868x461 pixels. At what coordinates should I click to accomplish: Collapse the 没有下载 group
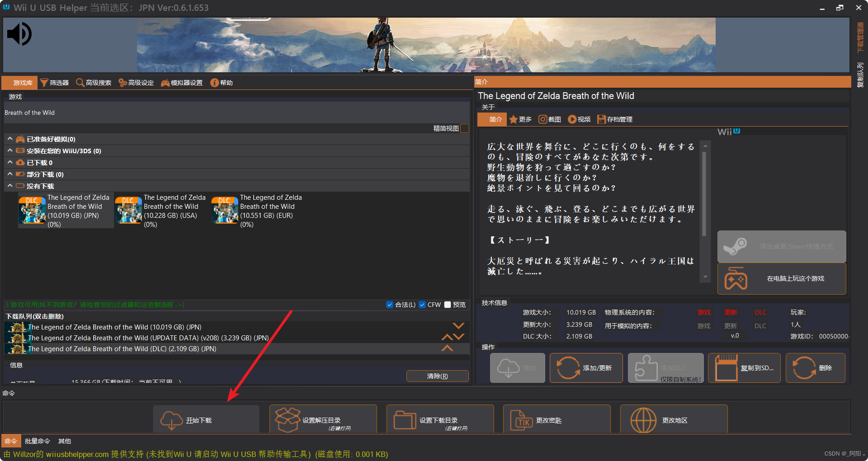tap(10, 186)
